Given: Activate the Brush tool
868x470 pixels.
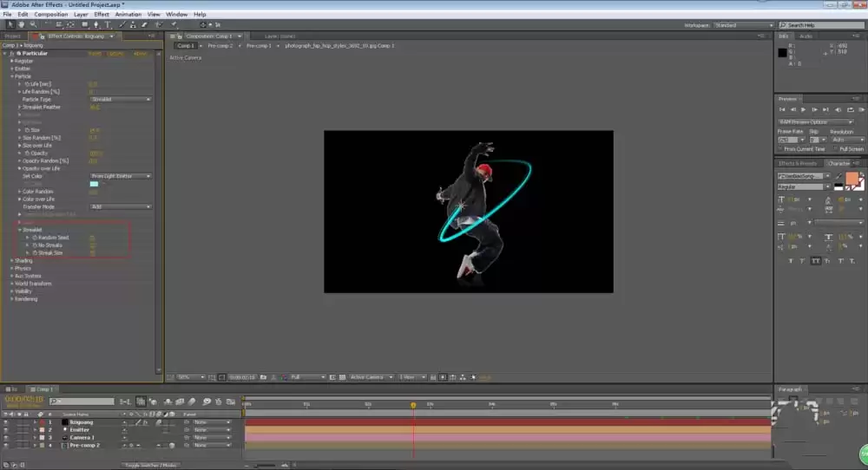Looking at the screenshot, I should [x=122, y=25].
